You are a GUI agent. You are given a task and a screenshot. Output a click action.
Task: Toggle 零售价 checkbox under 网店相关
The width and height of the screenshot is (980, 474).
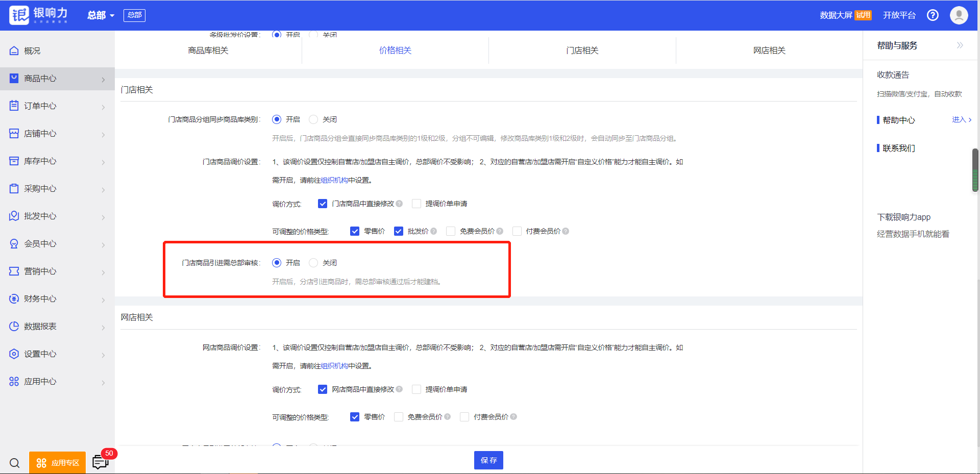355,417
